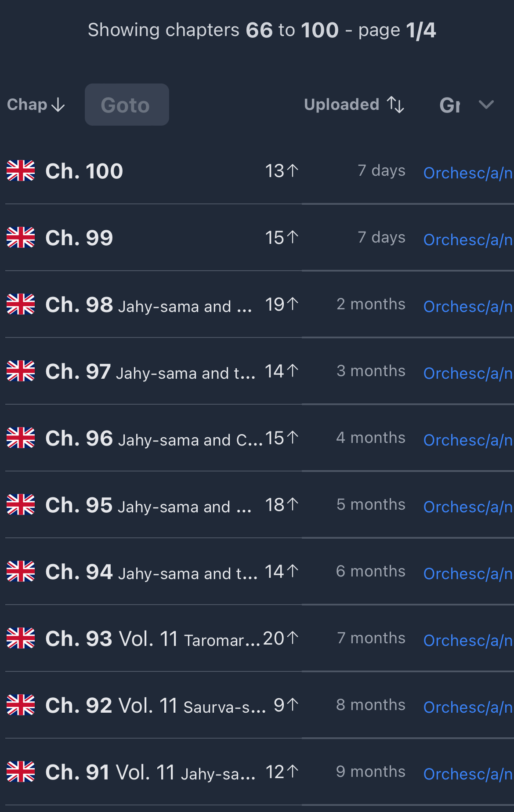Sort chapters by the Chap column

coord(36,105)
